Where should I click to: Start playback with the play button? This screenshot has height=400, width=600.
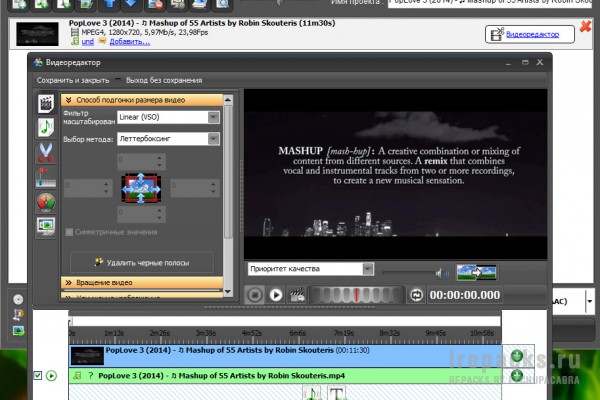coord(276,295)
